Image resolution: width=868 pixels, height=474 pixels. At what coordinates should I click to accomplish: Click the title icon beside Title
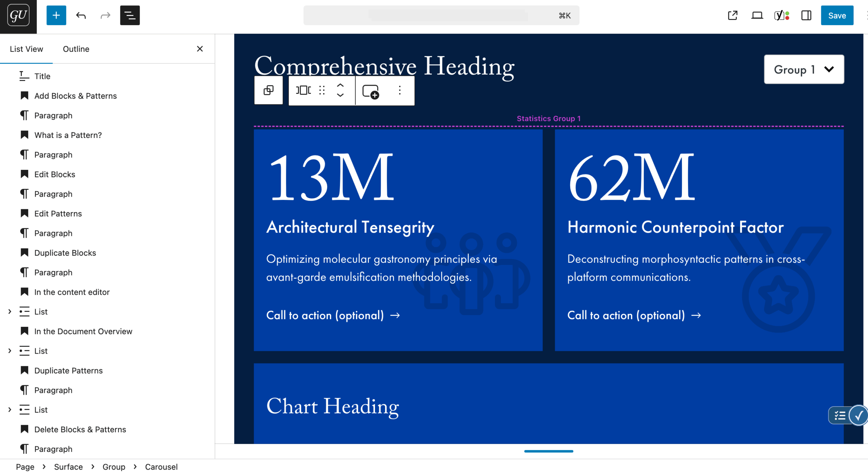24,76
